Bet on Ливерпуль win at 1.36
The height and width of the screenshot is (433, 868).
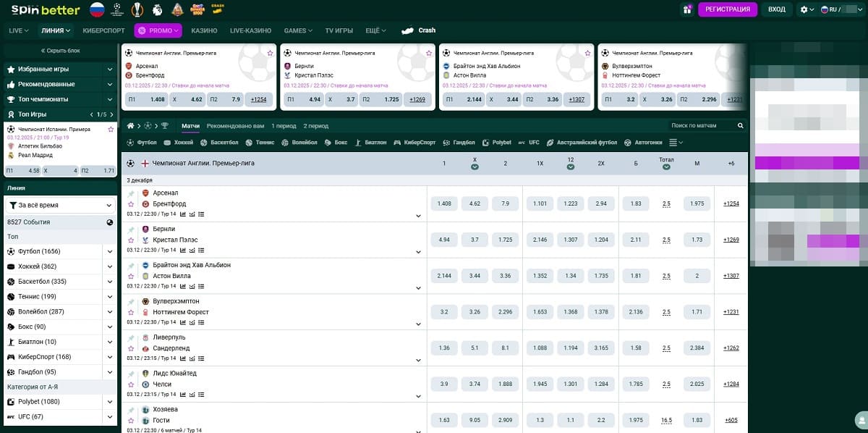[x=444, y=348]
